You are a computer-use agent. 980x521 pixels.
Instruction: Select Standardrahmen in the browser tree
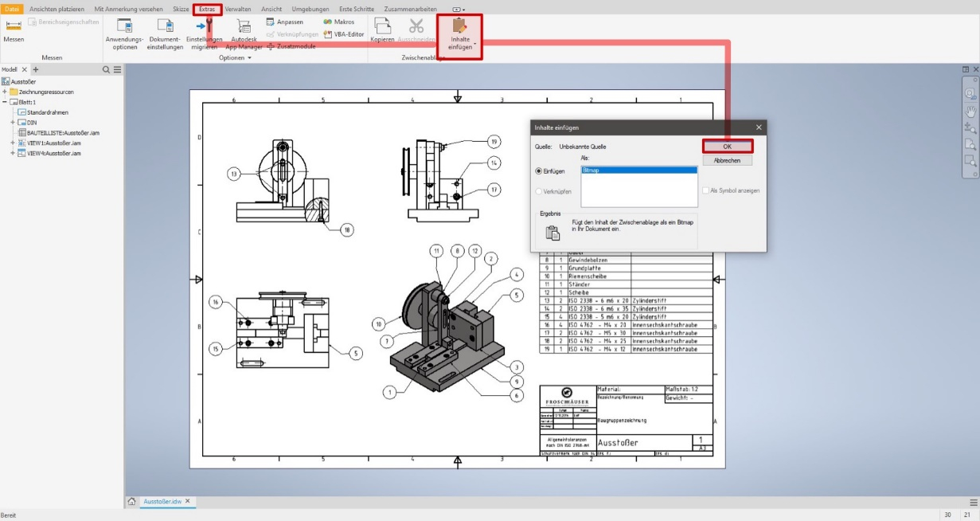click(43, 112)
